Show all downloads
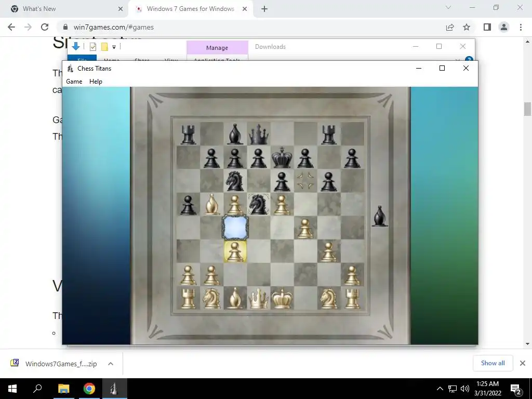Viewport: 532px width, 399px height. [x=493, y=363]
